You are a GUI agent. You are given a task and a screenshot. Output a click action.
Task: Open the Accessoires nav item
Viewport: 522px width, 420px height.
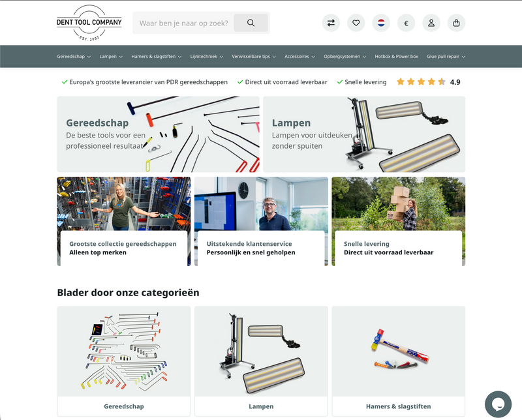(297, 57)
